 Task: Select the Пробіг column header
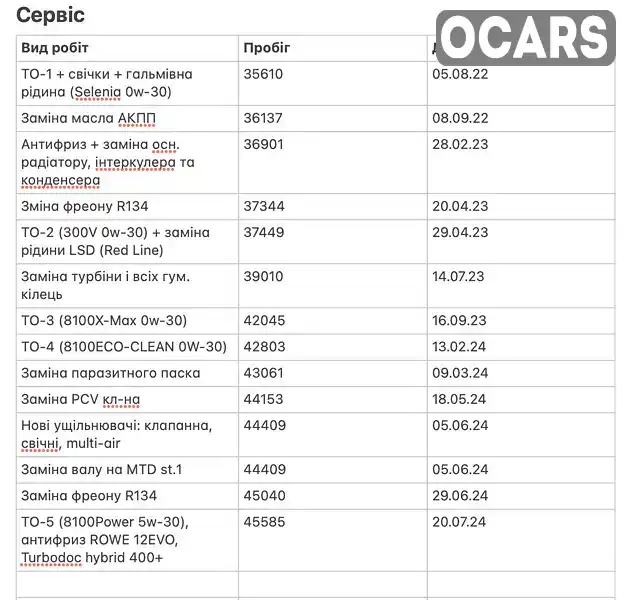click(333, 48)
